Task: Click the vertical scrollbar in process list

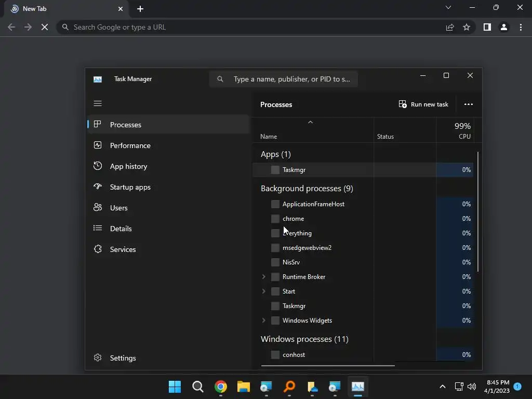Action: [478, 212]
